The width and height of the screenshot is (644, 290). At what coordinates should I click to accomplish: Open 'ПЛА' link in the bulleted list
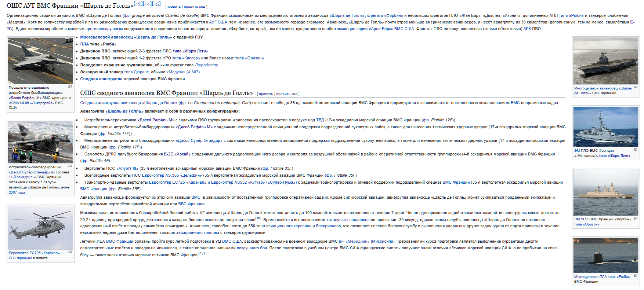85,44
